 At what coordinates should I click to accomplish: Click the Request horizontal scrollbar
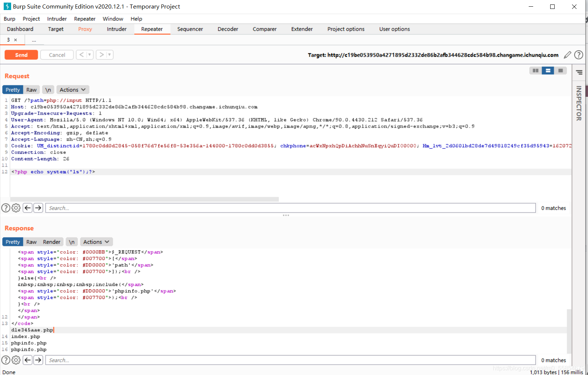click(x=144, y=199)
